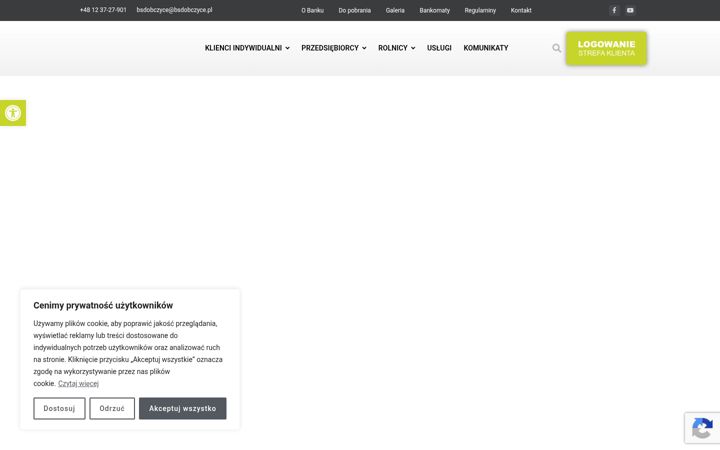The image size is (720, 450).
Task: Open the YouTube icon link
Action: tap(630, 10)
